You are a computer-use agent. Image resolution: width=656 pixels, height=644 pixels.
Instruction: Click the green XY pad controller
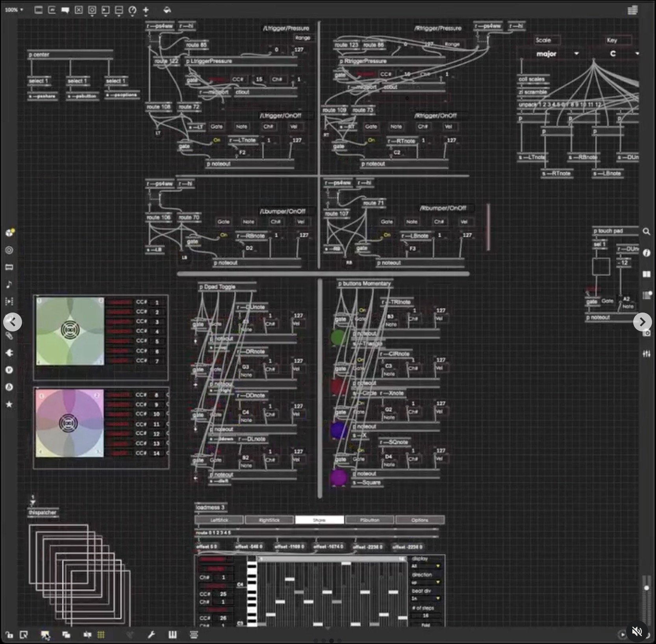70,331
